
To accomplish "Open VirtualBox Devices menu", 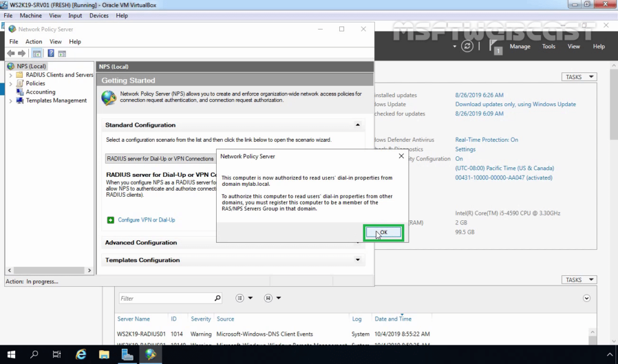I will pos(98,15).
